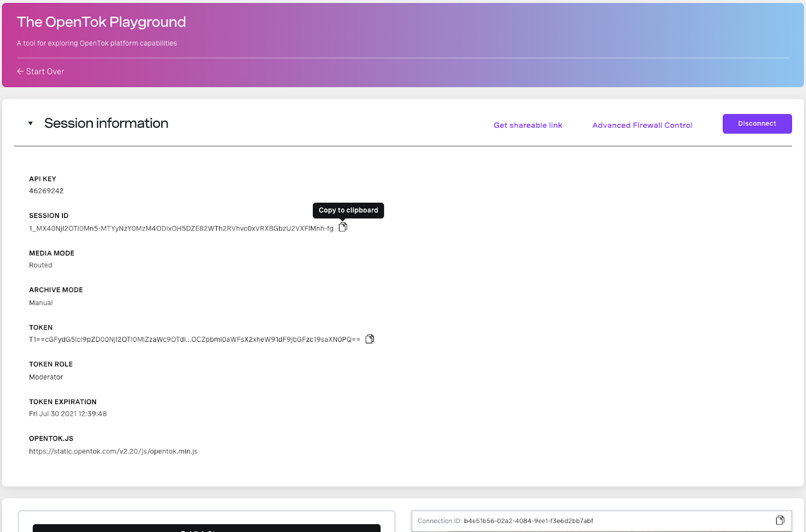Click the TOKEN EXPIRATION label

(x=63, y=402)
